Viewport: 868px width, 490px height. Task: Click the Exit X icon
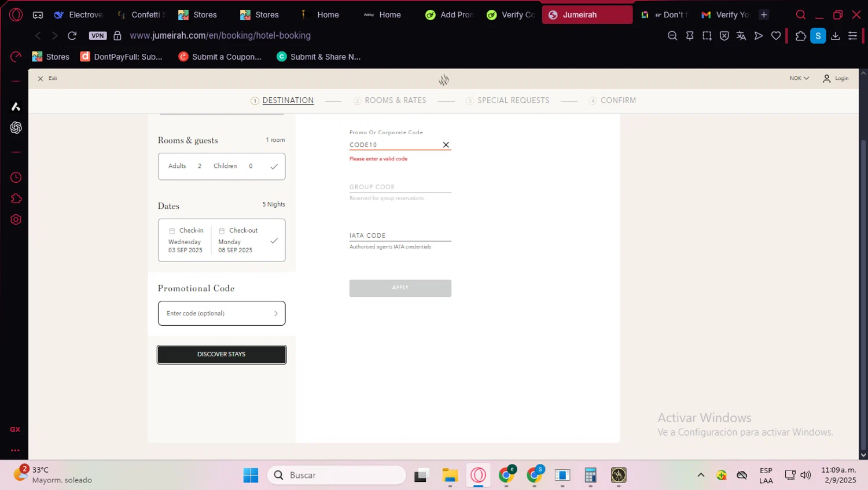(x=41, y=79)
